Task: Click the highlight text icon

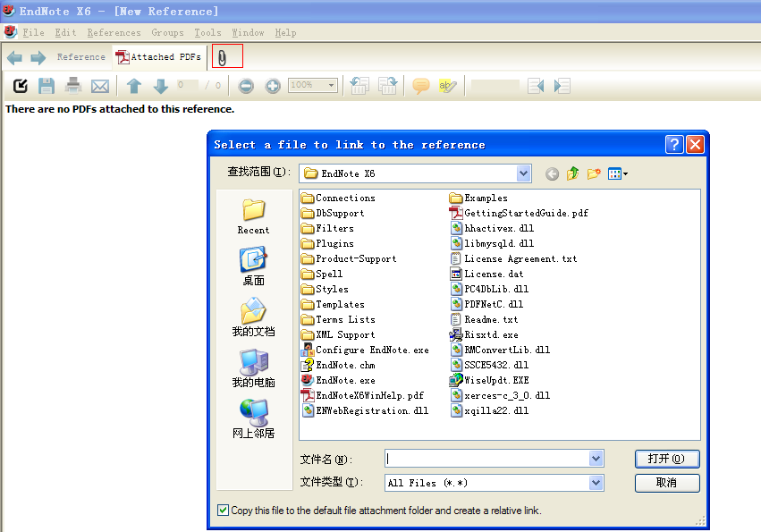Action: coord(447,86)
